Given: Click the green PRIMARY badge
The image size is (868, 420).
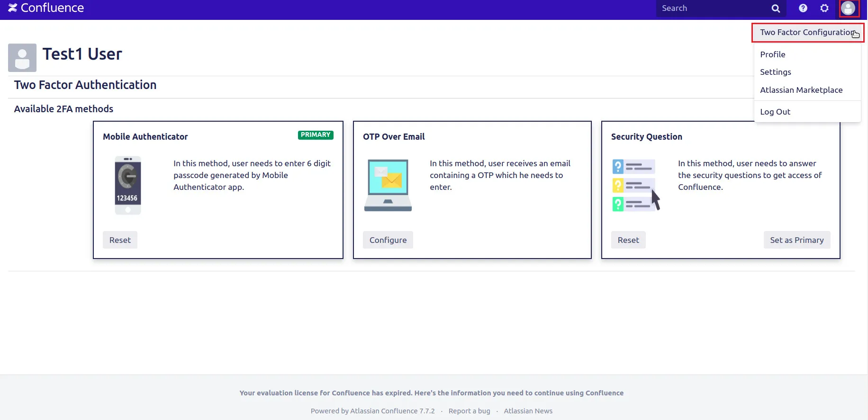Looking at the screenshot, I should coord(316,135).
